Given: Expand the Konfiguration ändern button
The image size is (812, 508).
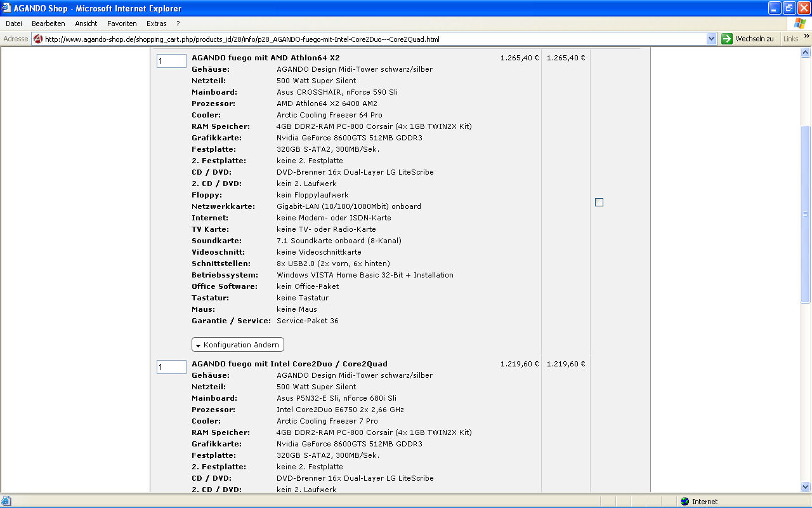Looking at the screenshot, I should pos(238,345).
